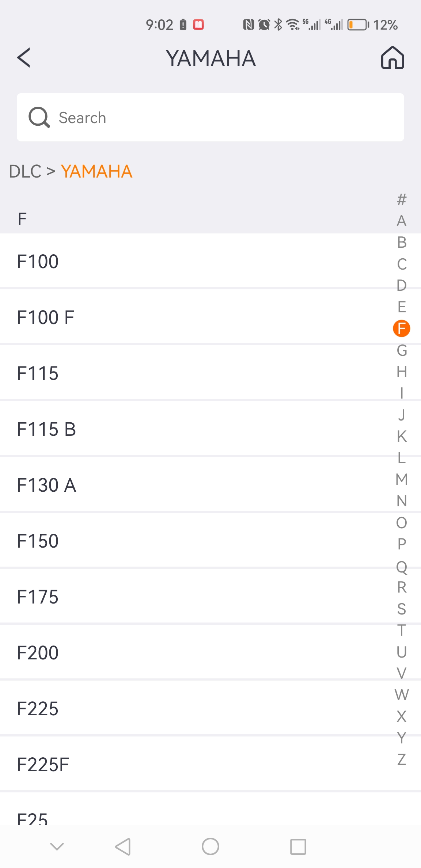Tap the Android home circle button
Screen dimensions: 421x868
tap(210, 846)
